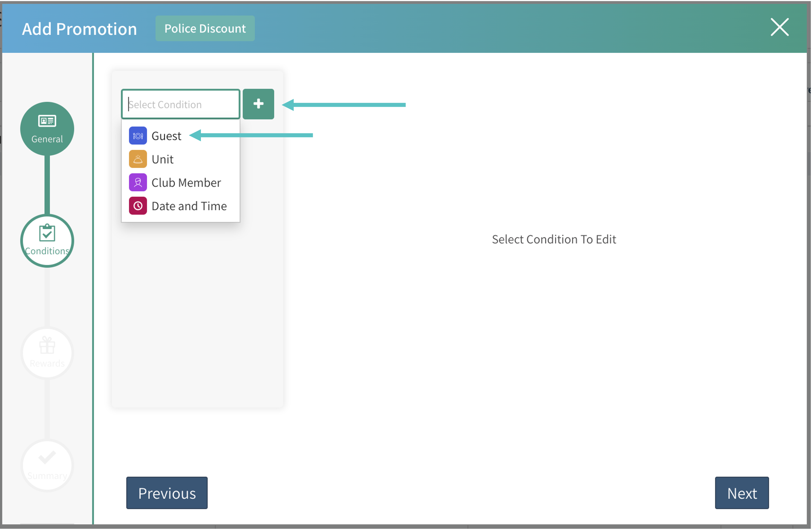Click the Select Condition To Edit placeholder
This screenshot has height=530, width=812.
(554, 239)
